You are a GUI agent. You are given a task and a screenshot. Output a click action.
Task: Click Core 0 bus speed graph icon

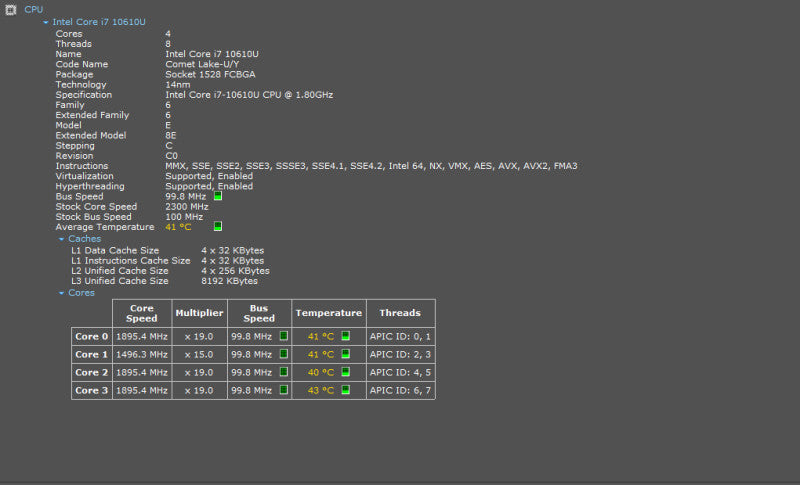click(x=284, y=336)
